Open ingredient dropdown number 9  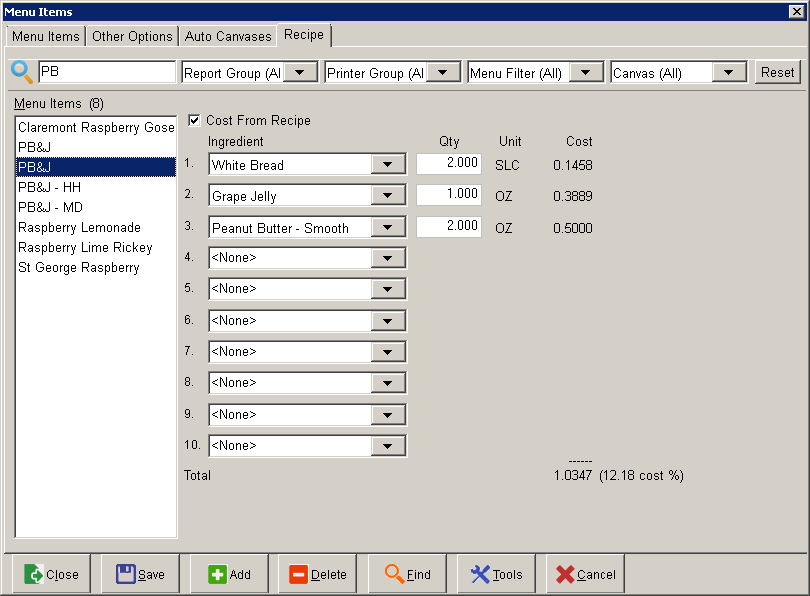tap(387, 415)
